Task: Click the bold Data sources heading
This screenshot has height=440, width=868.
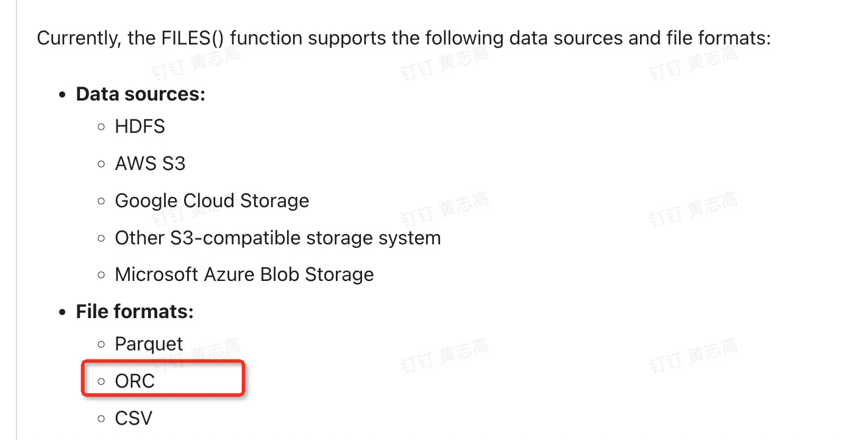Action: coord(140,94)
